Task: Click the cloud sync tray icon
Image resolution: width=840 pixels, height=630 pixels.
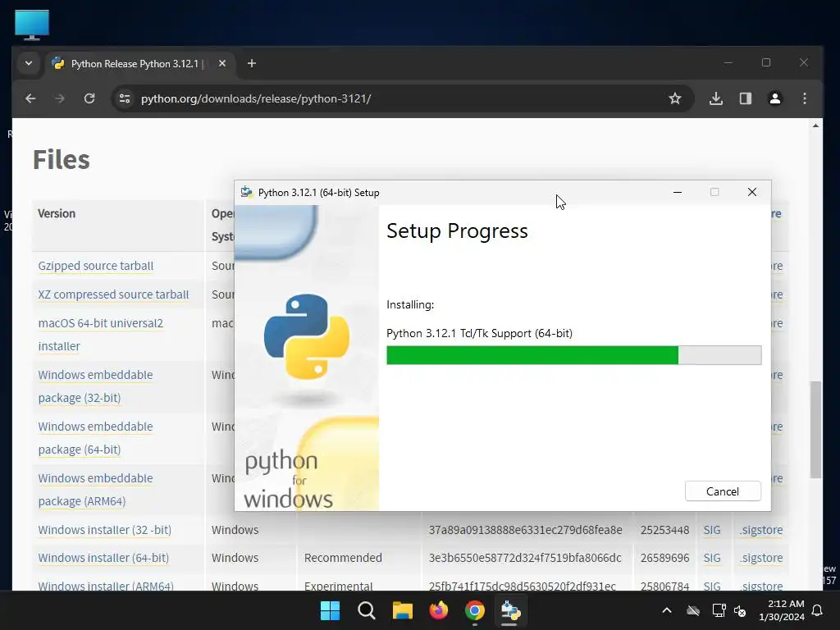Action: (x=693, y=610)
